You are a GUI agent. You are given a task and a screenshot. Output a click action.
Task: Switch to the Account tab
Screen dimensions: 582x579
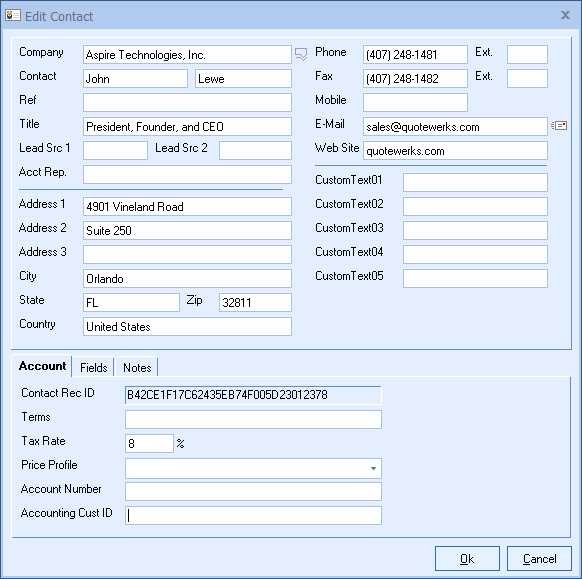pyautogui.click(x=42, y=366)
